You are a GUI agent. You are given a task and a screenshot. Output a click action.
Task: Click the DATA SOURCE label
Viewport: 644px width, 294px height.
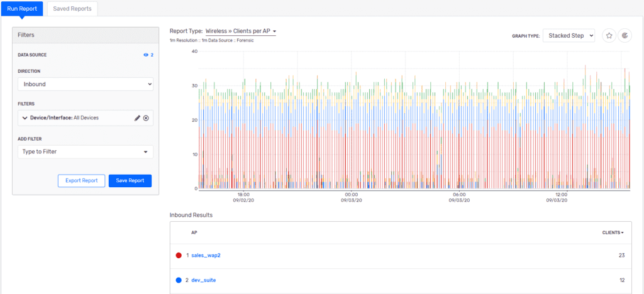tap(32, 55)
